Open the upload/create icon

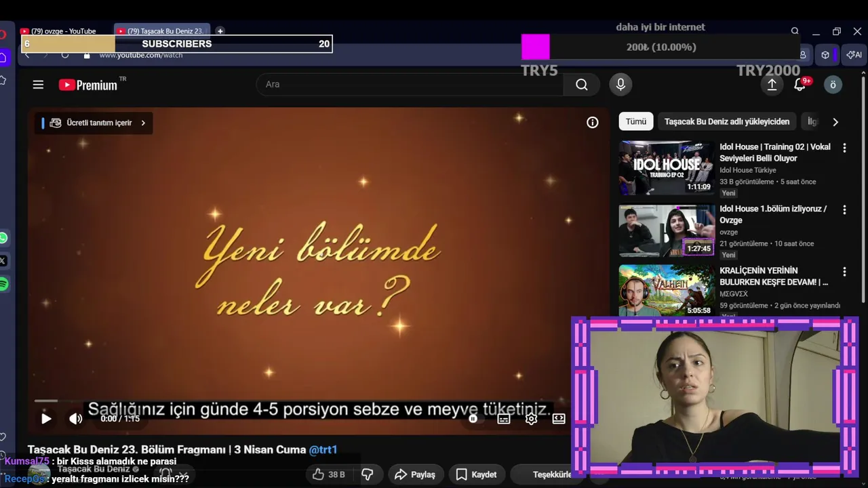pyautogui.click(x=772, y=84)
